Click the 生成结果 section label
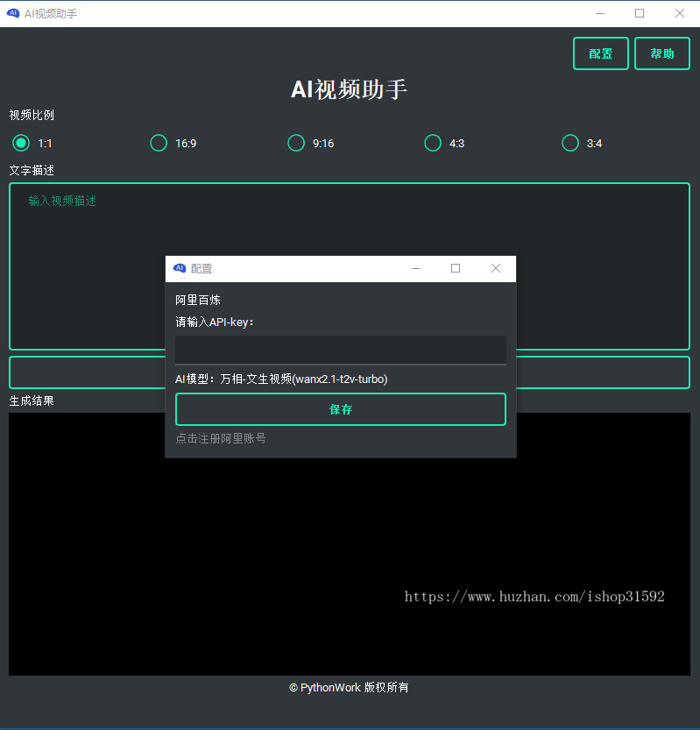Image resolution: width=700 pixels, height=730 pixels. click(x=32, y=400)
